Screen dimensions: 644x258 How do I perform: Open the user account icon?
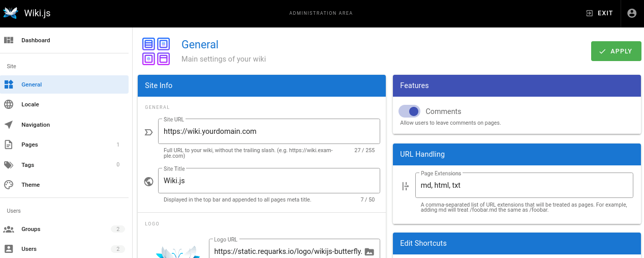tap(632, 13)
